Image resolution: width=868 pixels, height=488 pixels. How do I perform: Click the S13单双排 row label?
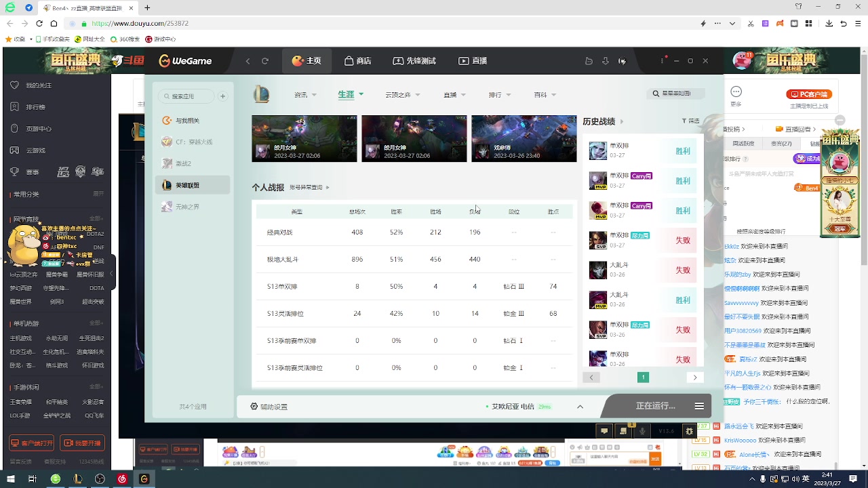[x=282, y=287]
